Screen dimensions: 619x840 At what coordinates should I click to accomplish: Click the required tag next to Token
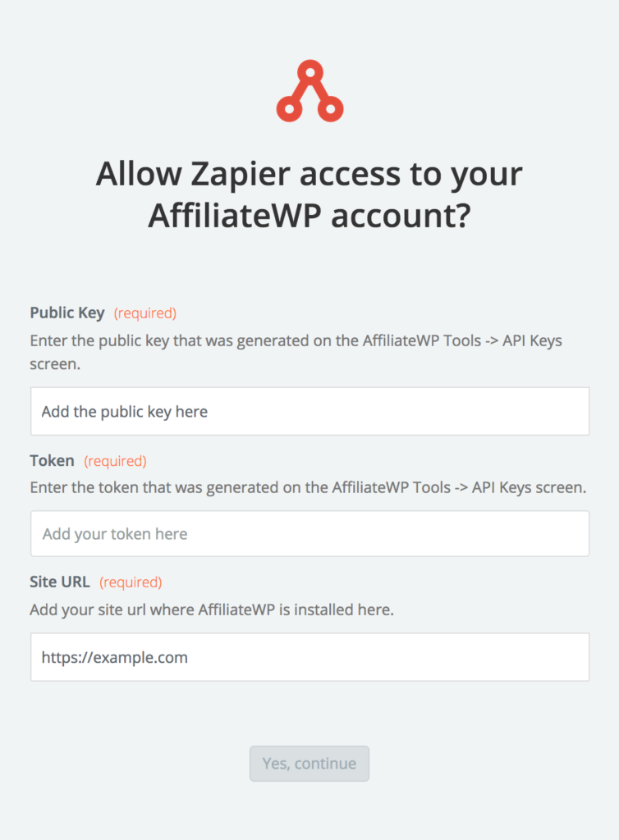(115, 460)
